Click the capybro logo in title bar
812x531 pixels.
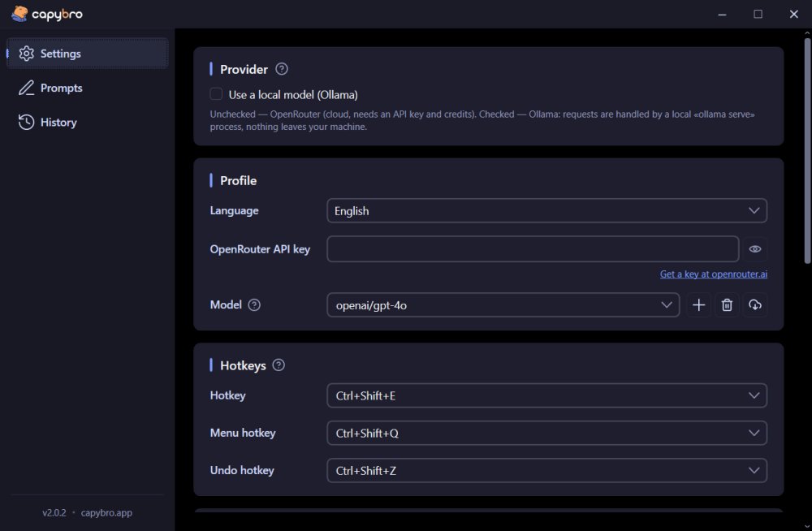(x=47, y=14)
